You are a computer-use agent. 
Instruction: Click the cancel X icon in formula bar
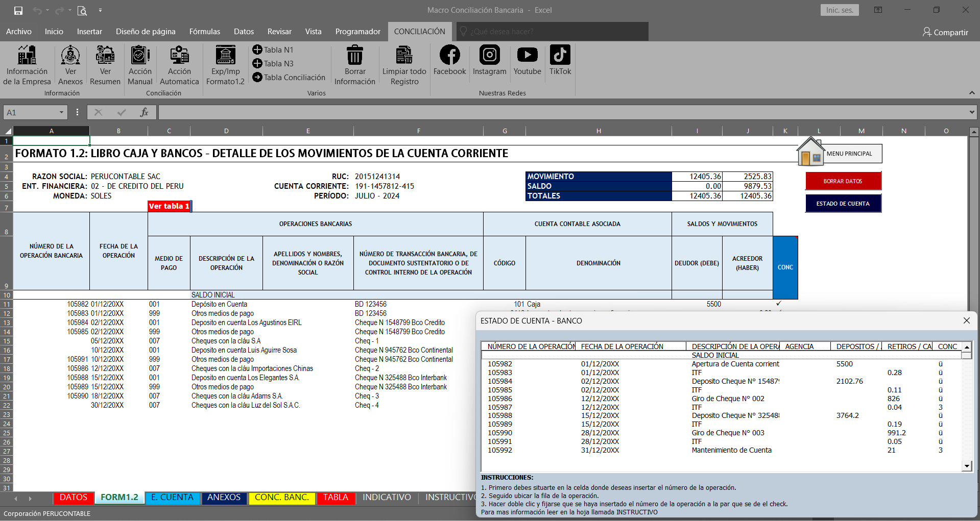[99, 112]
